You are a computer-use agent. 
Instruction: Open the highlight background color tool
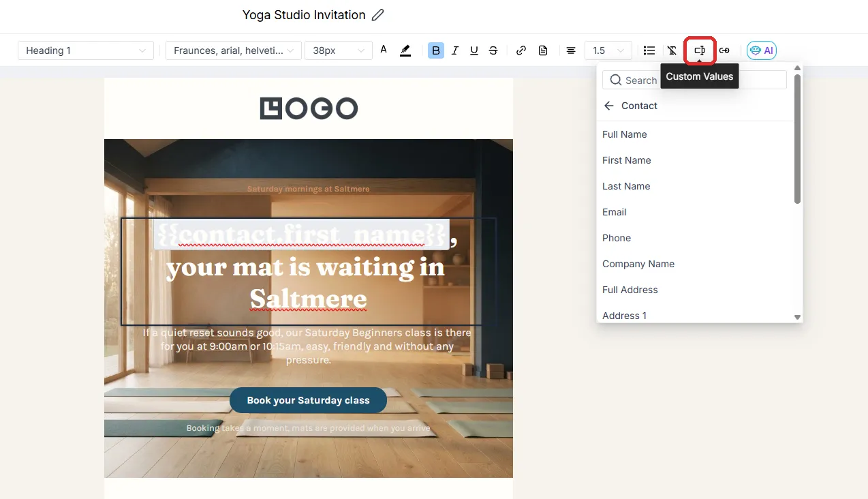pos(405,50)
